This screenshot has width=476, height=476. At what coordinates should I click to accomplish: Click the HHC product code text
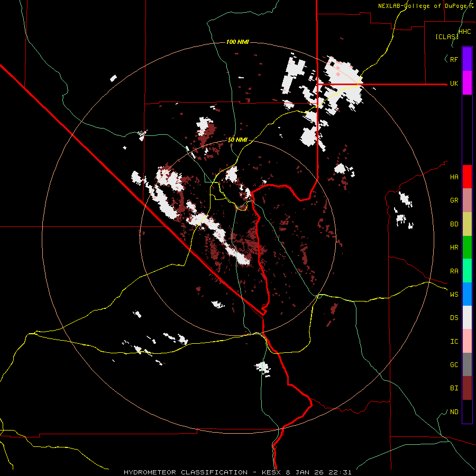pos(465,32)
